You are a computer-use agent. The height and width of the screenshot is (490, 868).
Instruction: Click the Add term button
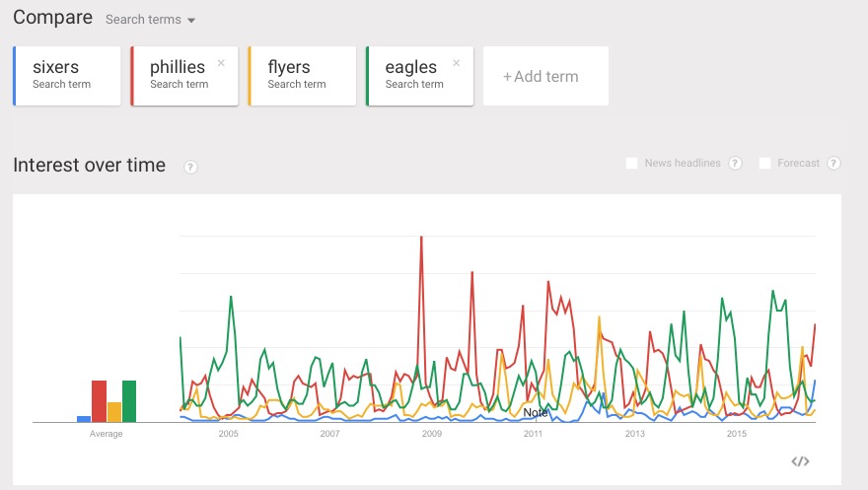click(544, 76)
